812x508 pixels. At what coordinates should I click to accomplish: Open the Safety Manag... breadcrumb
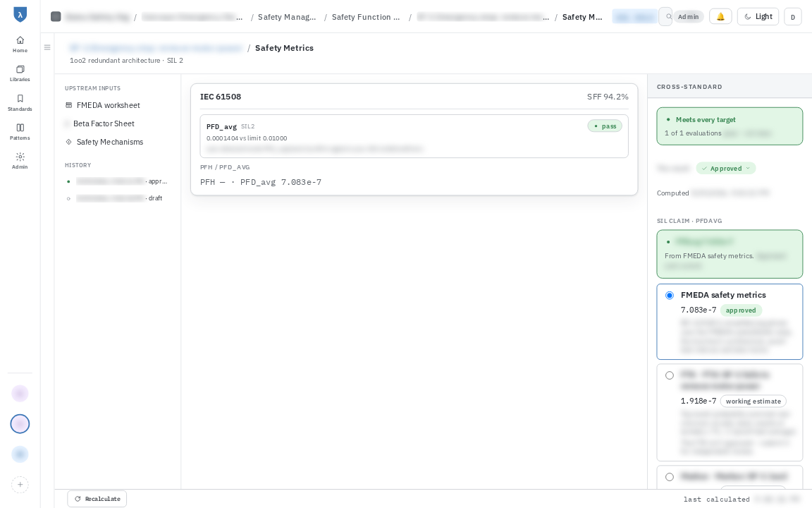click(287, 17)
